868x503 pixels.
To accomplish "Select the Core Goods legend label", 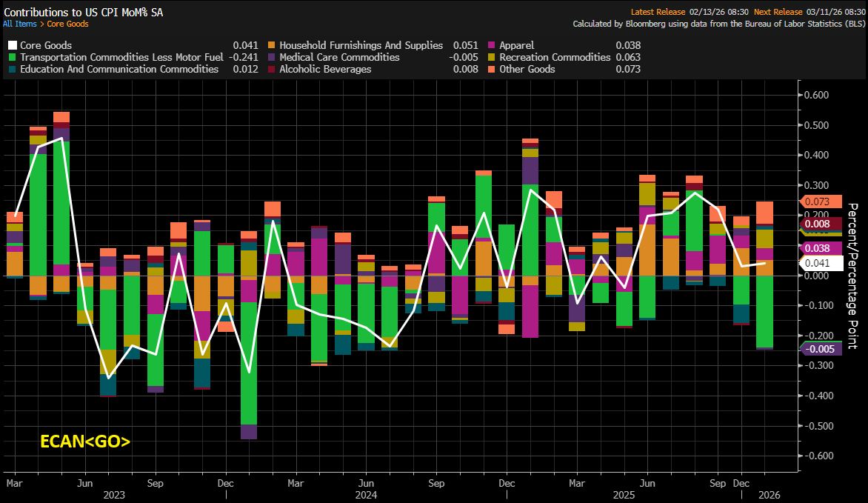I will tap(46, 45).
